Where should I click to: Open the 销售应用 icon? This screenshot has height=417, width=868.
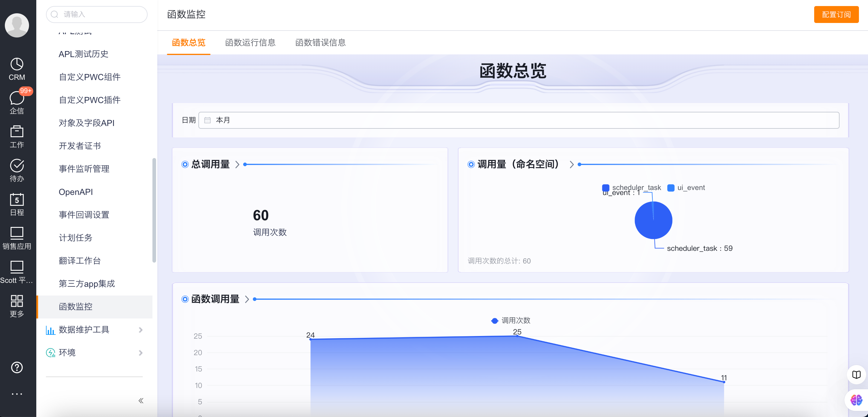point(17,238)
